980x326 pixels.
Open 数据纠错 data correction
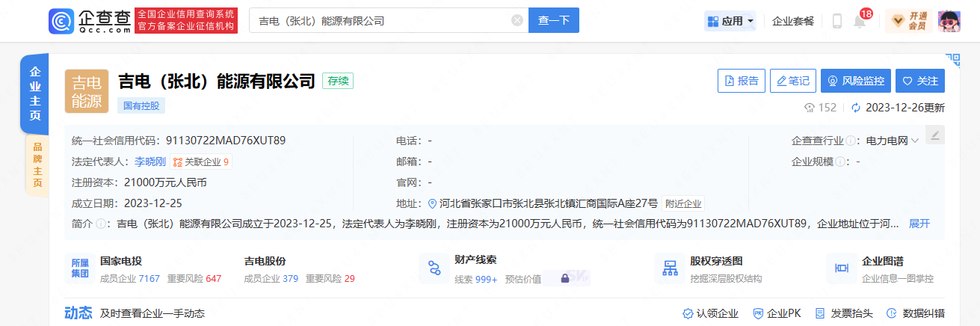[x=916, y=313]
